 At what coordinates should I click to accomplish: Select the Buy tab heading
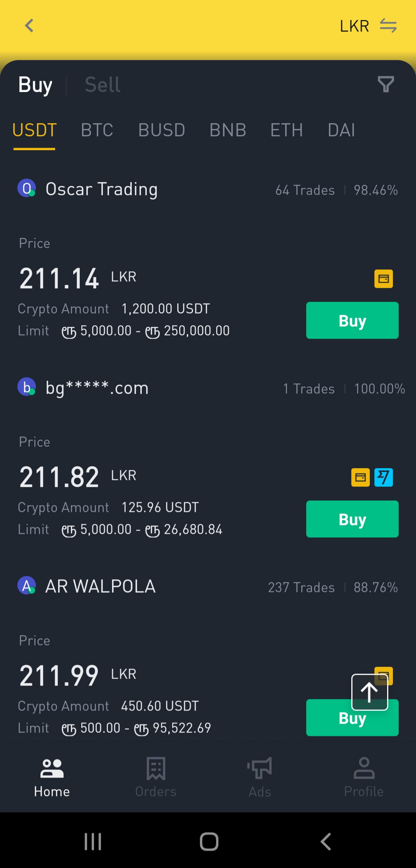click(35, 85)
